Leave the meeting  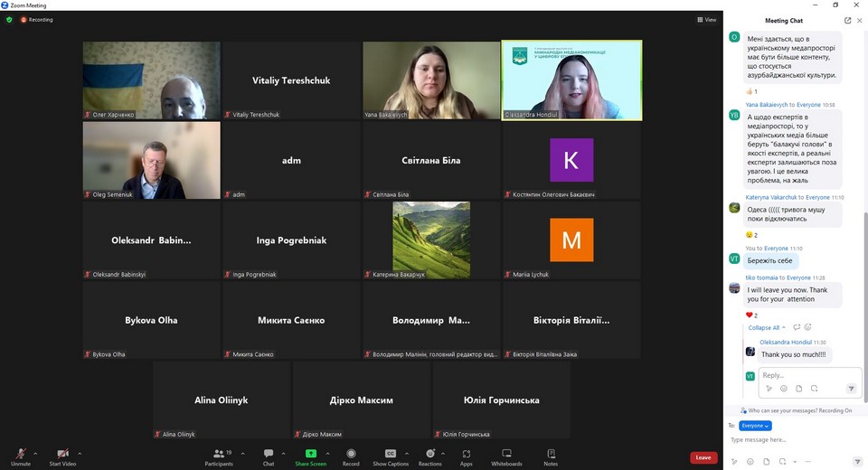click(x=703, y=457)
